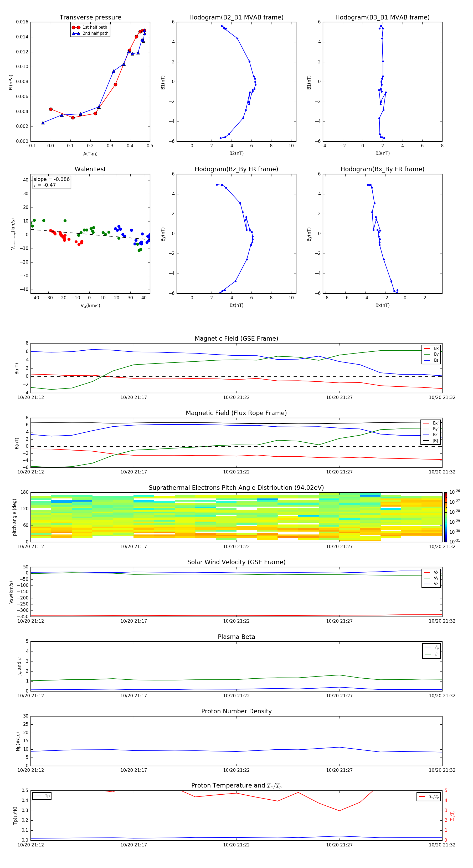Click the By entry in GSE legend
This screenshot has height=868, width=473.
coord(431,354)
